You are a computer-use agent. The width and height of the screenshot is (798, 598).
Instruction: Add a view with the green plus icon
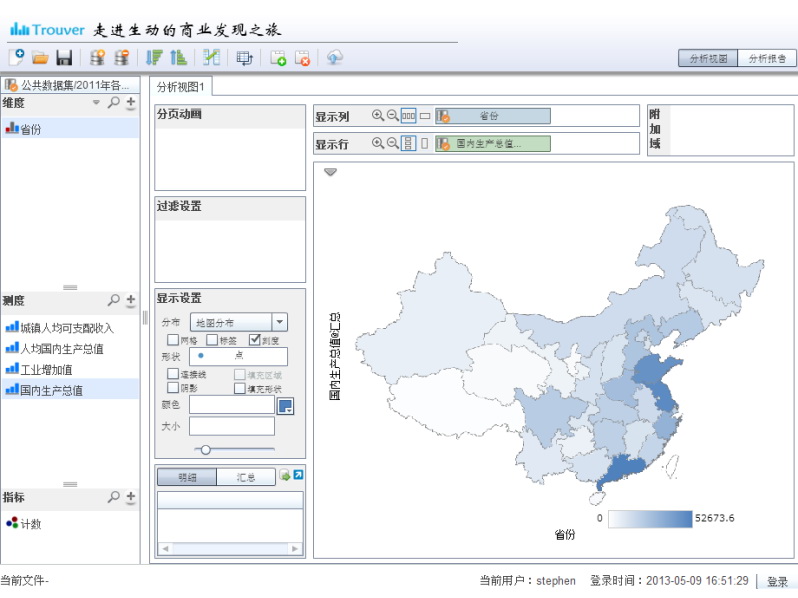click(x=278, y=58)
